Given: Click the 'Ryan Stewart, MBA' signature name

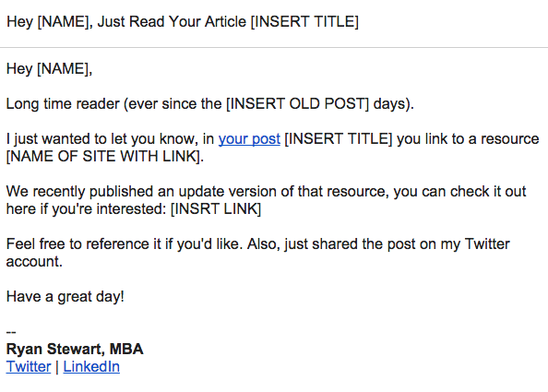Looking at the screenshot, I should [x=75, y=349].
